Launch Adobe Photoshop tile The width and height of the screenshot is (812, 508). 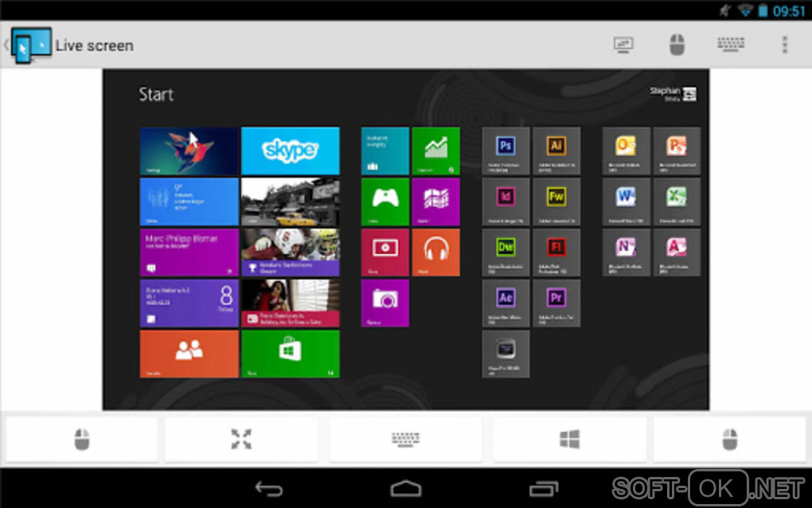[506, 150]
